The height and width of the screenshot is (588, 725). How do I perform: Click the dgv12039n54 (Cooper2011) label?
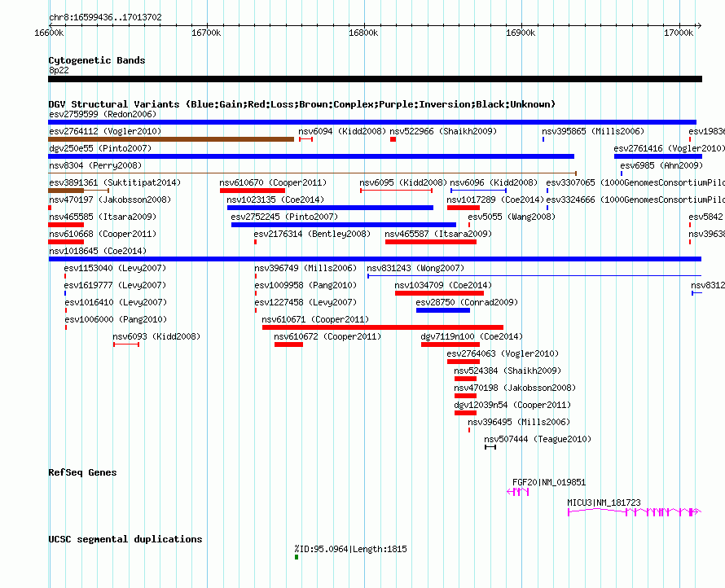pyautogui.click(x=512, y=405)
